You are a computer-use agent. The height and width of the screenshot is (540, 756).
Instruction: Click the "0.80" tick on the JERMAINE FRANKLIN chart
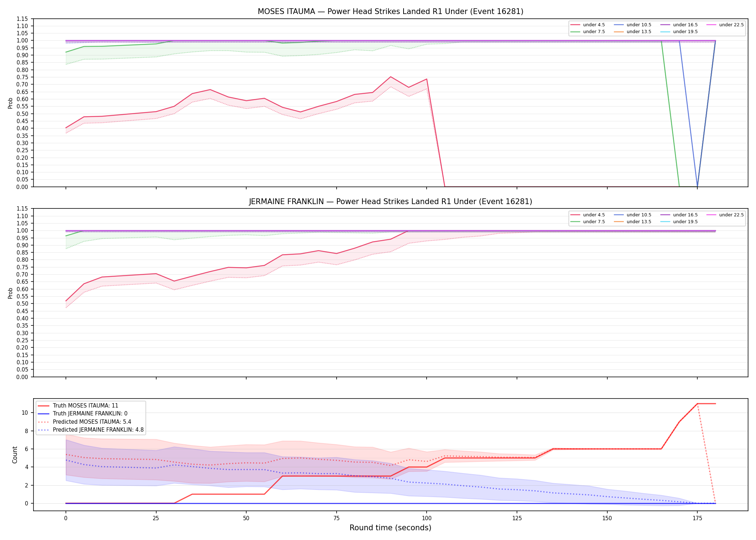coord(22,260)
